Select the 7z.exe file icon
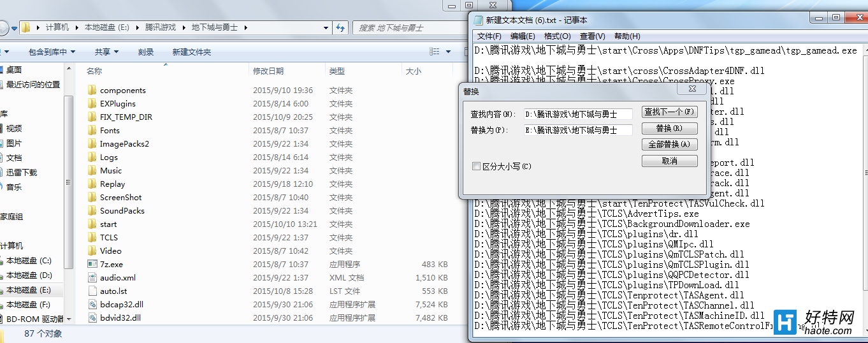Image resolution: width=868 pixels, height=343 pixels. point(92,265)
